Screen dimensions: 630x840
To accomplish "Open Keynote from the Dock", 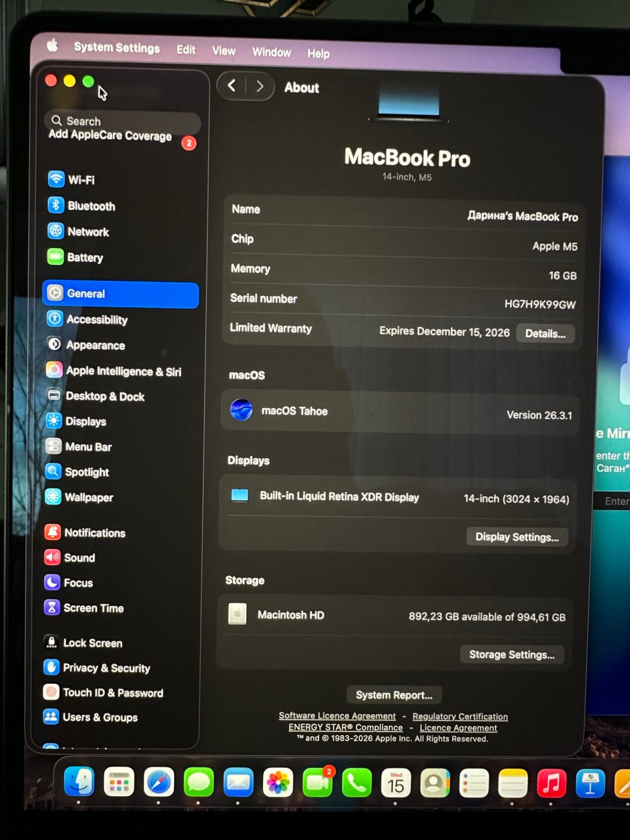I will 590,784.
